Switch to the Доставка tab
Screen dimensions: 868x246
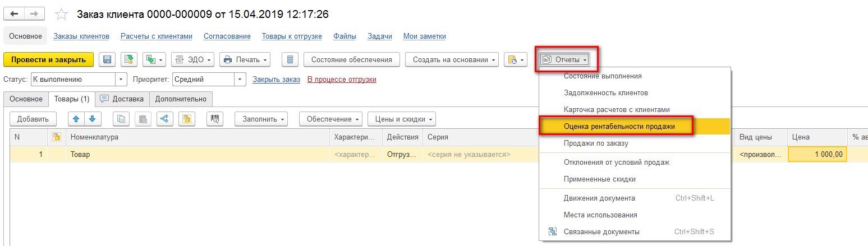pyautogui.click(x=122, y=99)
